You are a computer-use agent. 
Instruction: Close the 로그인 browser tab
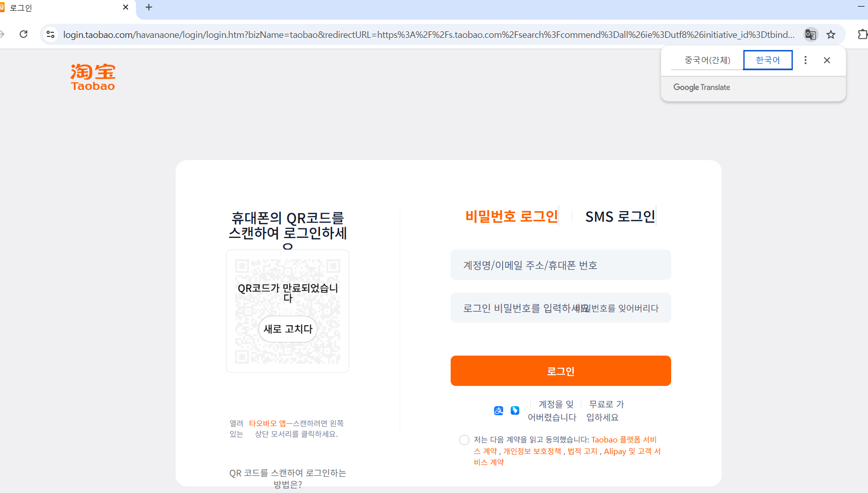tap(126, 7)
